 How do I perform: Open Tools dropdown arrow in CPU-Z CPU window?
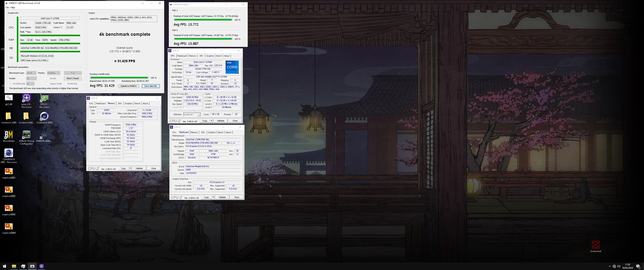point(212,121)
